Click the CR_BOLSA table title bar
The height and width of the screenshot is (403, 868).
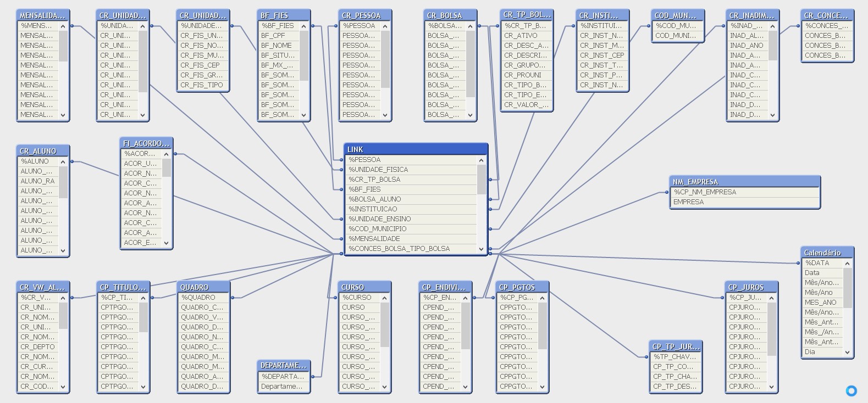pos(450,15)
